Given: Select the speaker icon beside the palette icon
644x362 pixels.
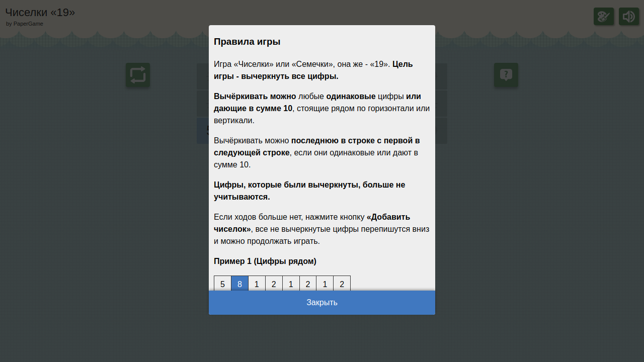Looking at the screenshot, I should pyautogui.click(x=629, y=16).
